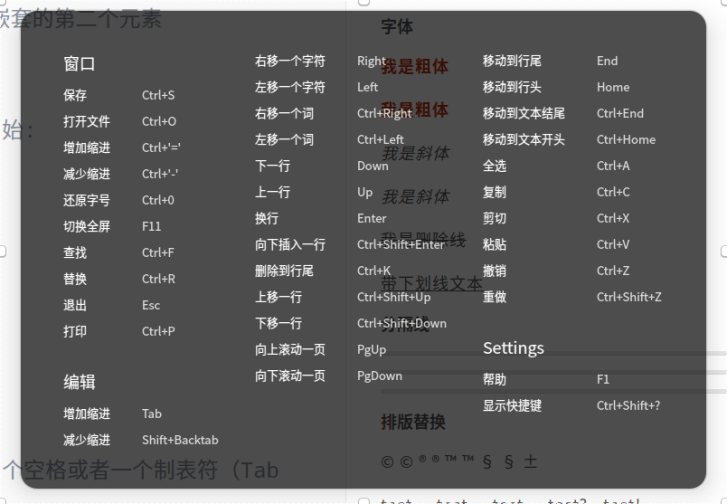Click the Ctrl+End key text
This screenshot has width=728, height=504.
pyautogui.click(x=620, y=113)
